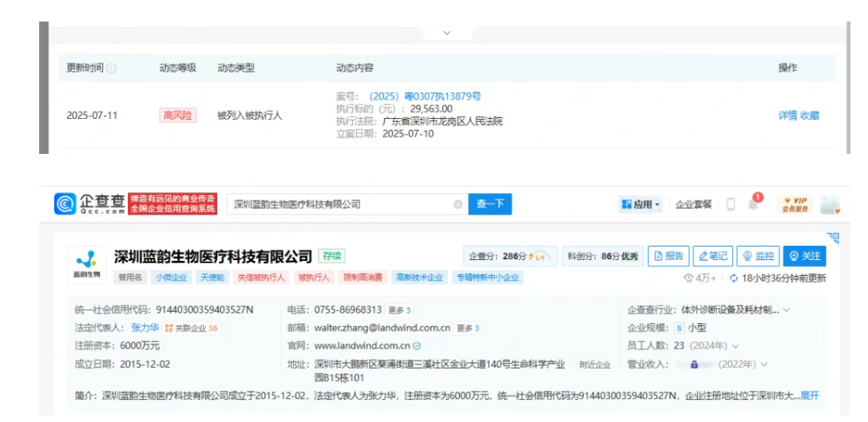Image resolution: width=868 pixels, height=422 pixels.
Task: Click the 曾用名 tag
Action: point(131,278)
